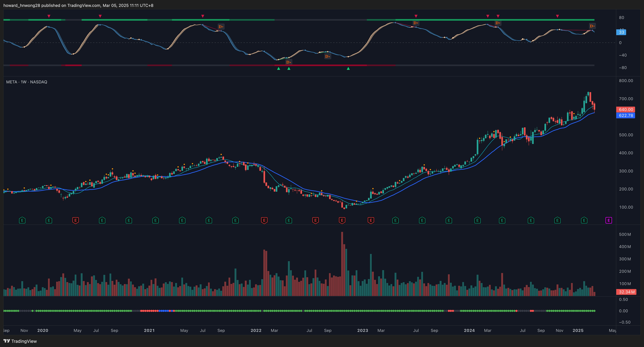
Task: Click the 2025 year label on time axis
Action: click(578, 330)
